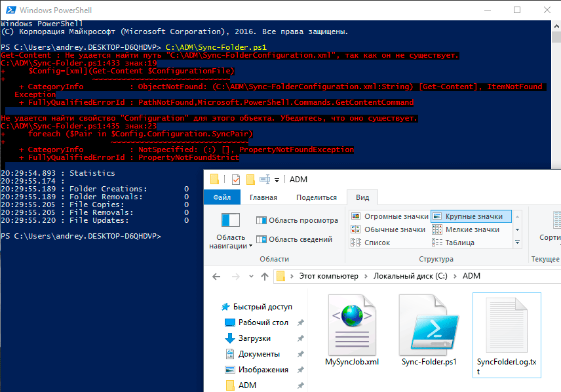The image size is (561, 392).
Task: Click the Properties checkmark icon in quick access toolbar
Action: coord(236,180)
